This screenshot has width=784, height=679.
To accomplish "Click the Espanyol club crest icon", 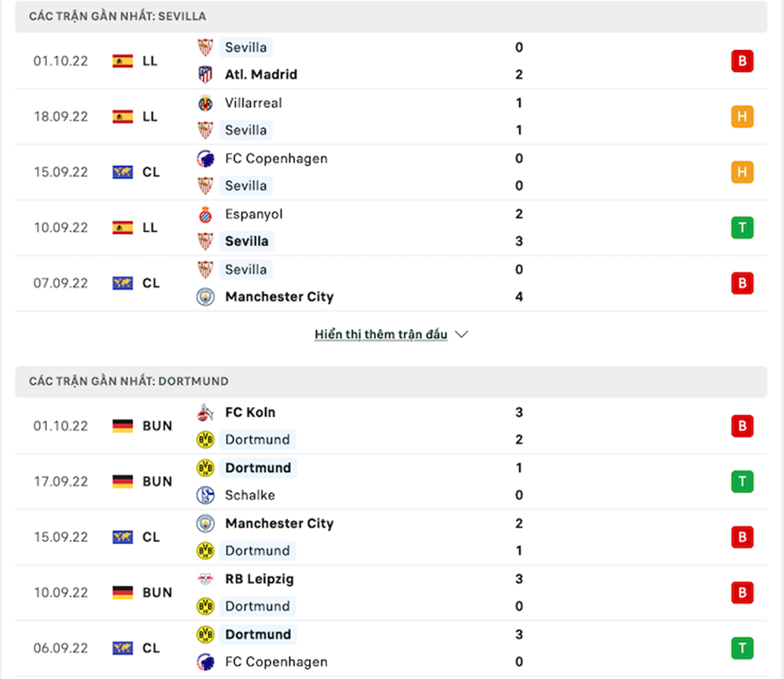I will (x=205, y=214).
